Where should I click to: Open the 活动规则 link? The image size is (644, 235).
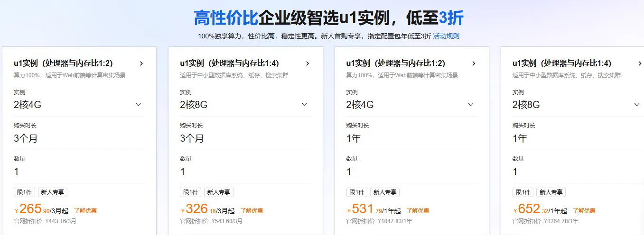coord(446,36)
